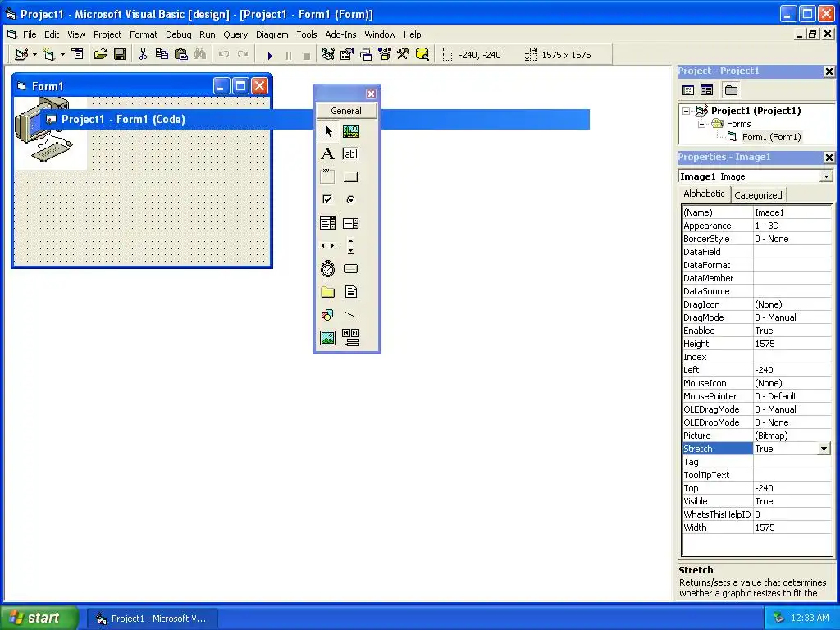Open the Properties Window toolbar icon
Viewport: 840px width, 630px height.
[347, 55]
